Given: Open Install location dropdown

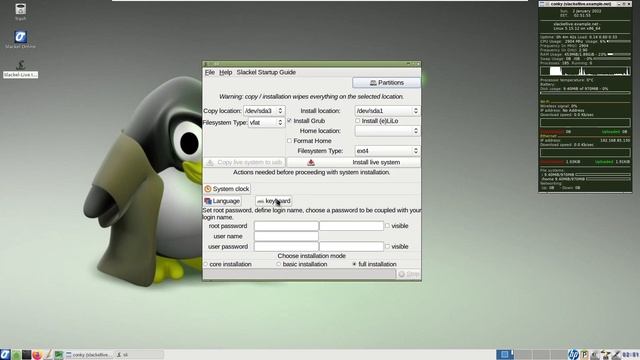Looking at the screenshot, I should coord(387,111).
